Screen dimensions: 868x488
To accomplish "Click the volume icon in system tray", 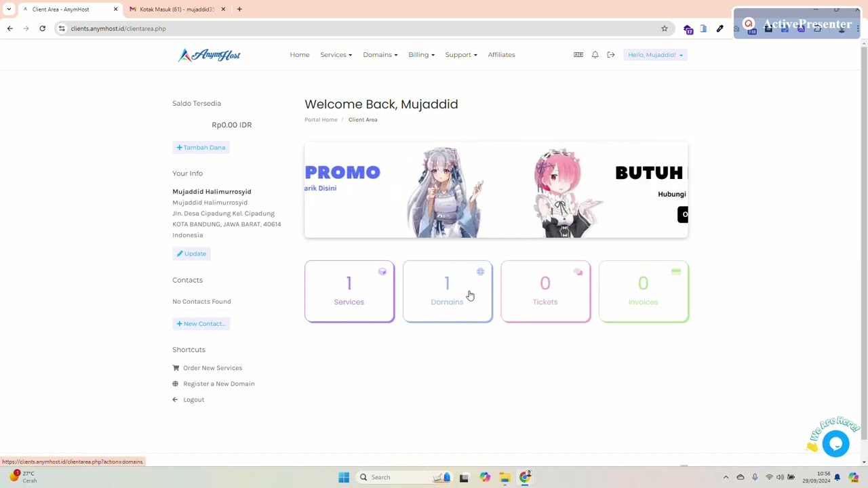I will 780,477.
